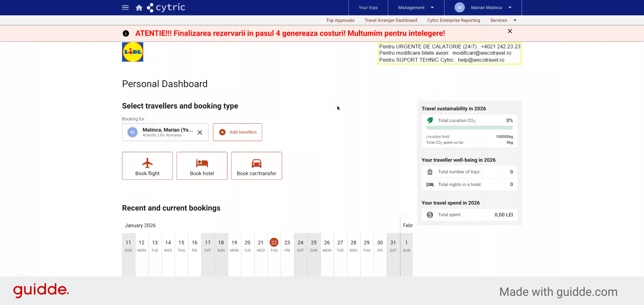644x305 pixels.
Task: Select January 22 in bookings calendar
Action: pos(274,243)
